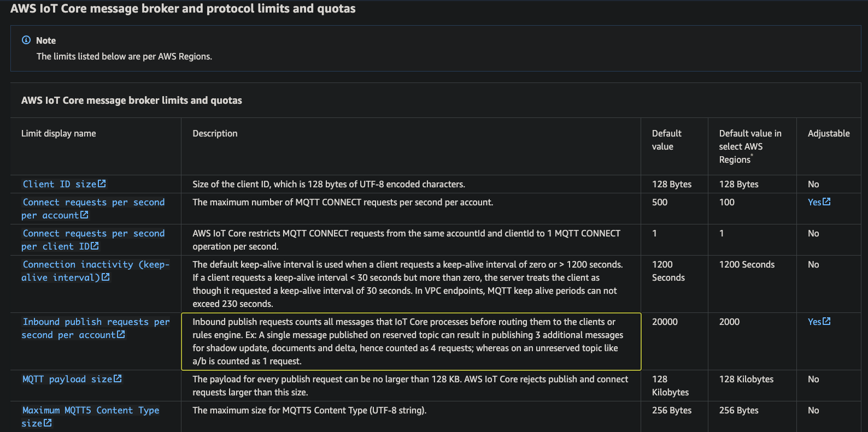Viewport: 868px width, 432px height.
Task: Click the Limit display name column header
Action: click(x=58, y=133)
